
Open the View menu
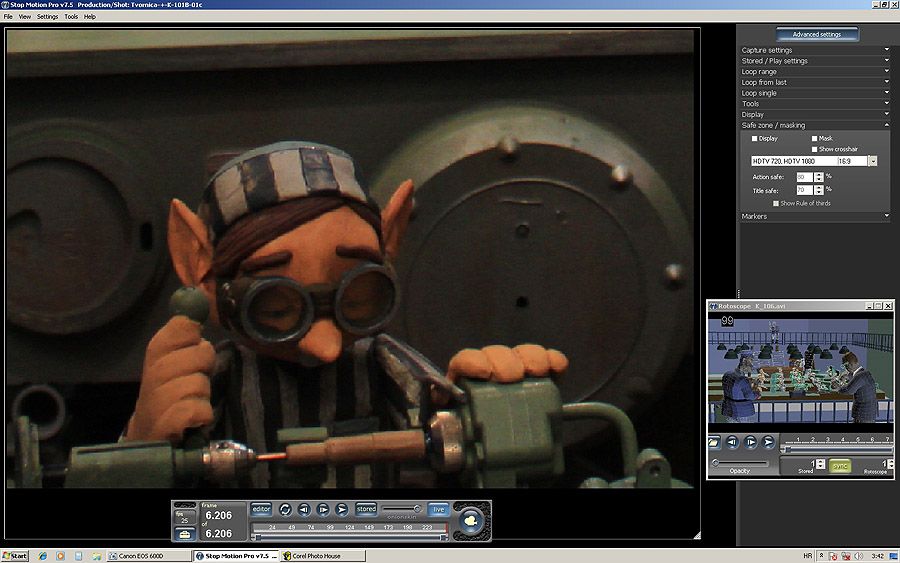[25, 17]
